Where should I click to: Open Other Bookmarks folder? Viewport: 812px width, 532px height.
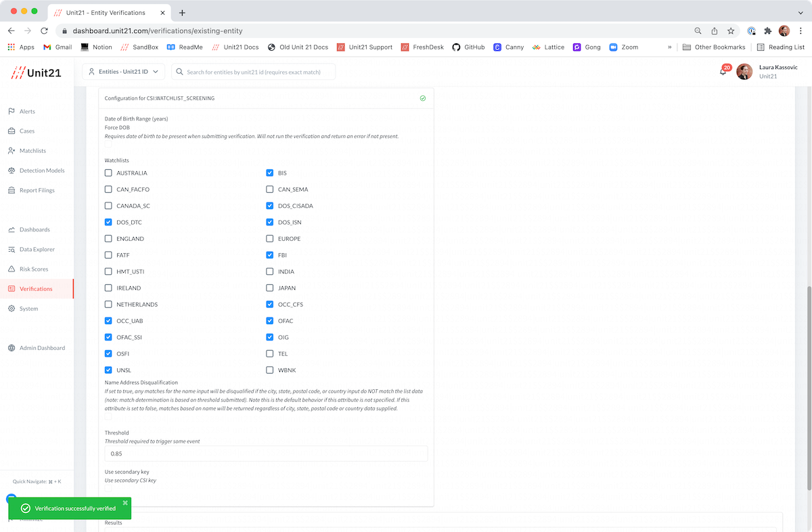pyautogui.click(x=714, y=47)
